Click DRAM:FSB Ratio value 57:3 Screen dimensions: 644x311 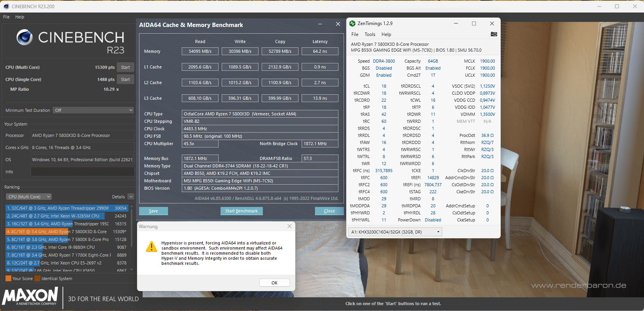pyautogui.click(x=320, y=158)
